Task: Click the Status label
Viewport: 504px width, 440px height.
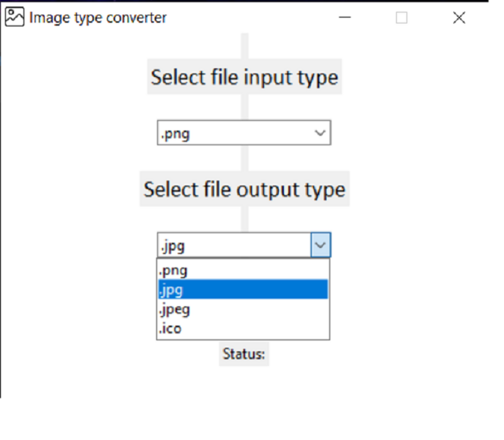Action: coord(244,354)
